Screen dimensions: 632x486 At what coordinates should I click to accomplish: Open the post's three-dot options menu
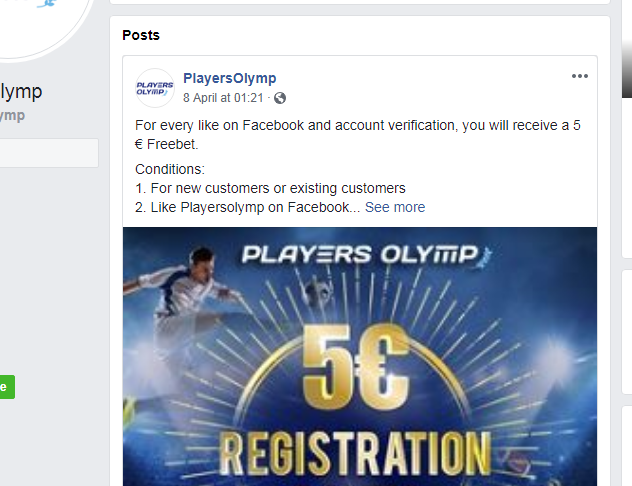[580, 77]
